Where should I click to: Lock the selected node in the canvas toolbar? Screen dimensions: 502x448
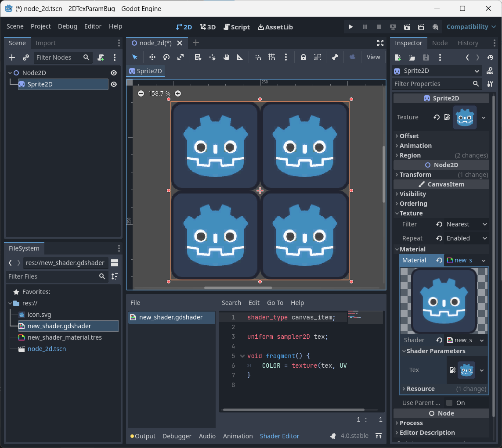(x=303, y=57)
